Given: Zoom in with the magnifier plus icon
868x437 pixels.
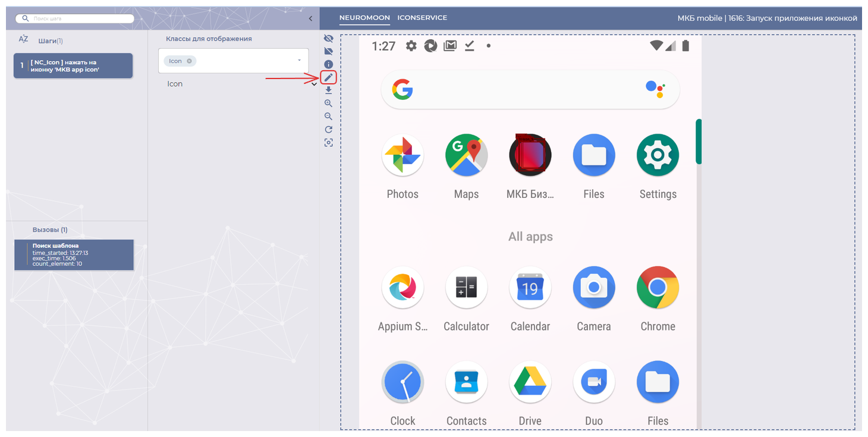Looking at the screenshot, I should [328, 103].
